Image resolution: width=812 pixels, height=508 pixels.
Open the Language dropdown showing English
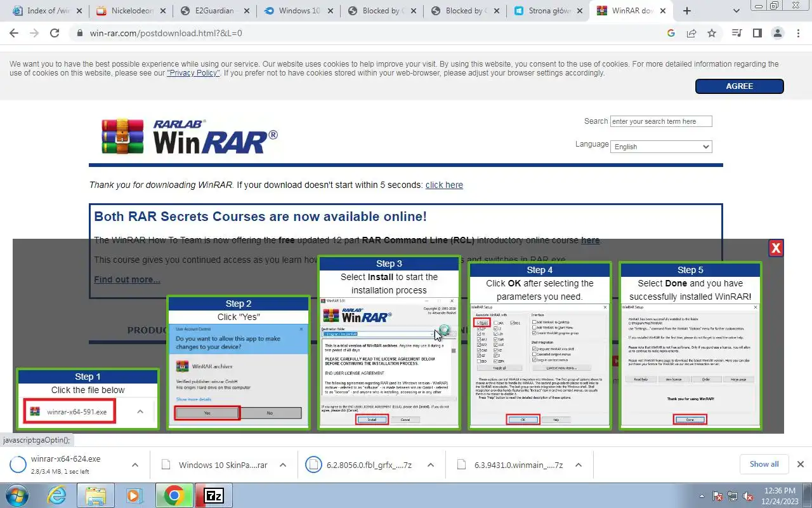click(x=661, y=147)
